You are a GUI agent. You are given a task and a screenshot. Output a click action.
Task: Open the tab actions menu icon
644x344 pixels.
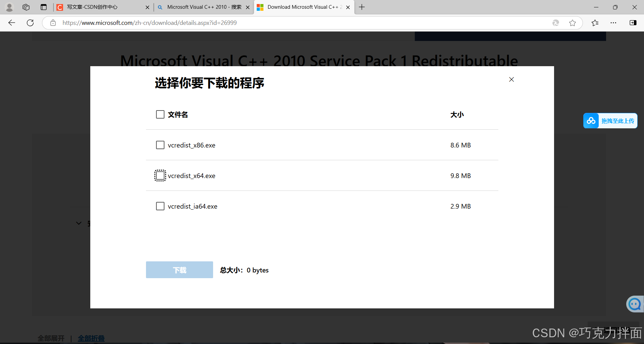pos(44,7)
